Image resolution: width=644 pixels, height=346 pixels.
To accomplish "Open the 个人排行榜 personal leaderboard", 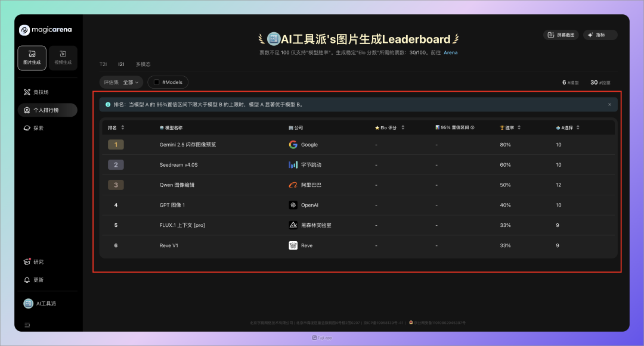I will [47, 110].
